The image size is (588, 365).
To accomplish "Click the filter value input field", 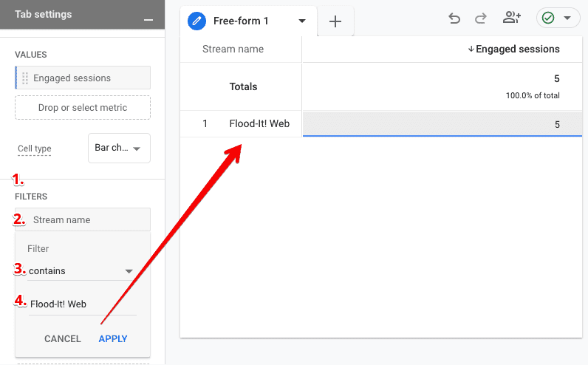I will point(81,304).
